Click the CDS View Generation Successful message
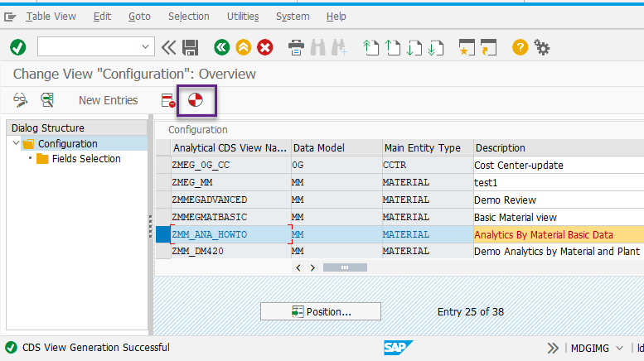 [95, 348]
